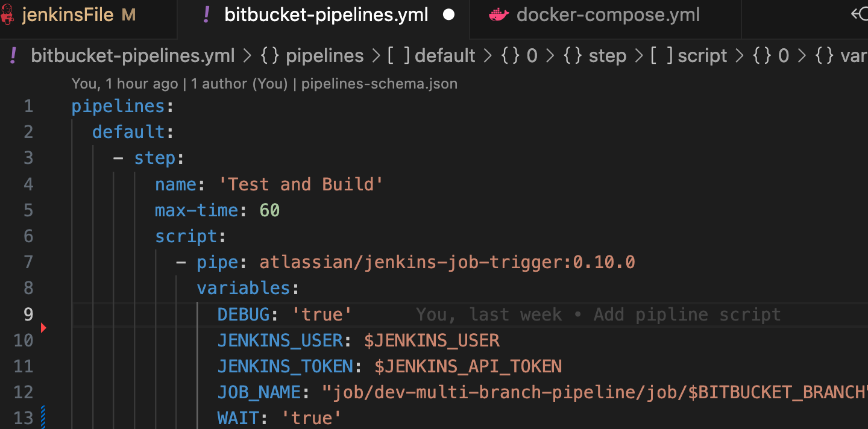This screenshot has height=429, width=868.
Task: Click the 'default' key on line 2
Action: 128,133
